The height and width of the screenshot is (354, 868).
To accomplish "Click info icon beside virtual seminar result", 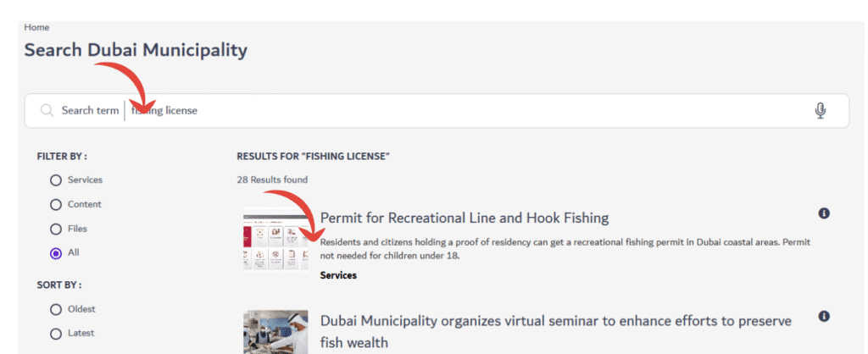I will click(x=824, y=317).
